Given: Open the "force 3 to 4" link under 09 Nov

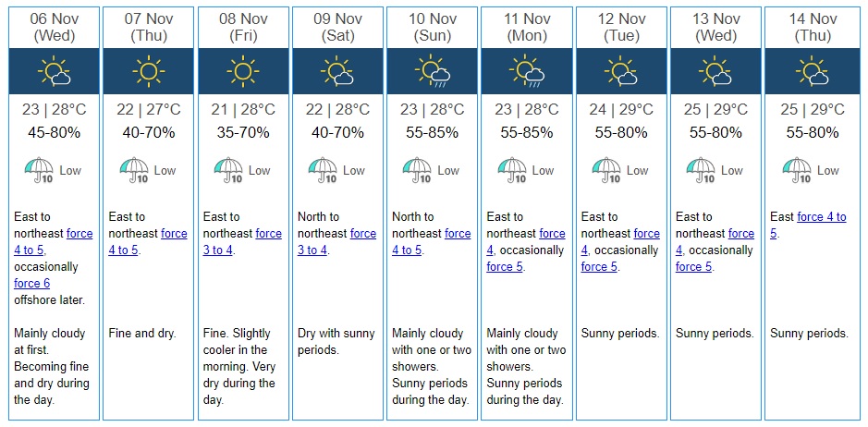Looking at the screenshot, I should pyautogui.click(x=314, y=250).
